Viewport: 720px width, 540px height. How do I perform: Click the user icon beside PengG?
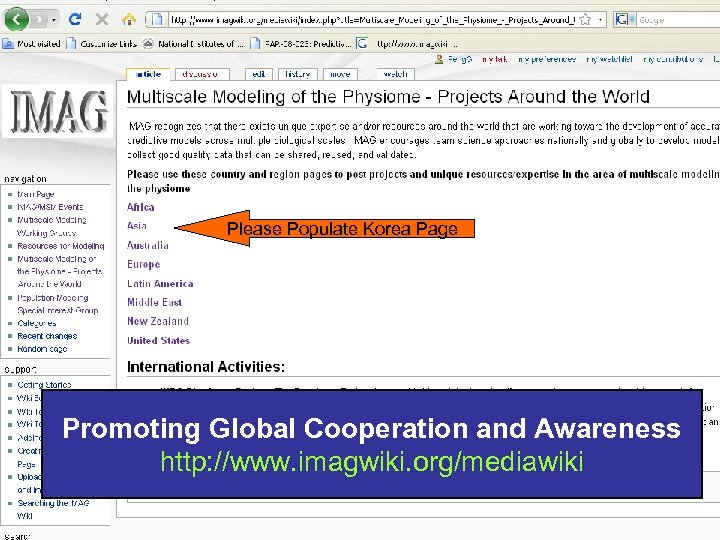coord(439,59)
